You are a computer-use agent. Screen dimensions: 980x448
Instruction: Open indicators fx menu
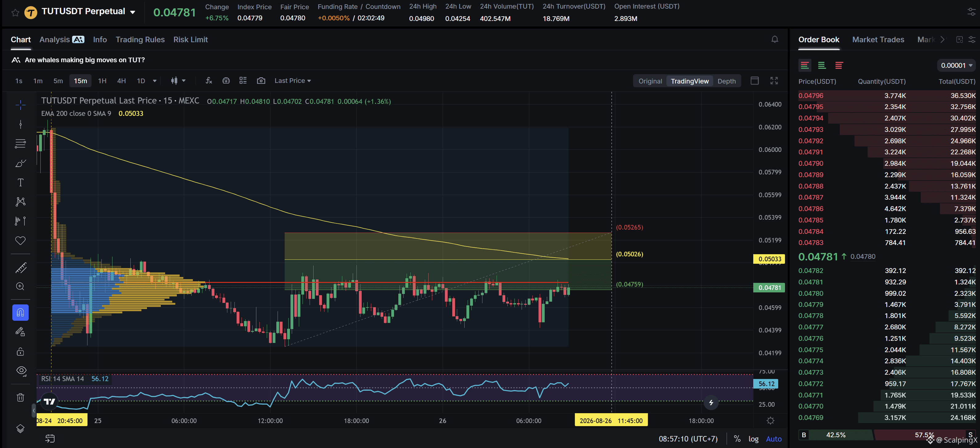[209, 80]
